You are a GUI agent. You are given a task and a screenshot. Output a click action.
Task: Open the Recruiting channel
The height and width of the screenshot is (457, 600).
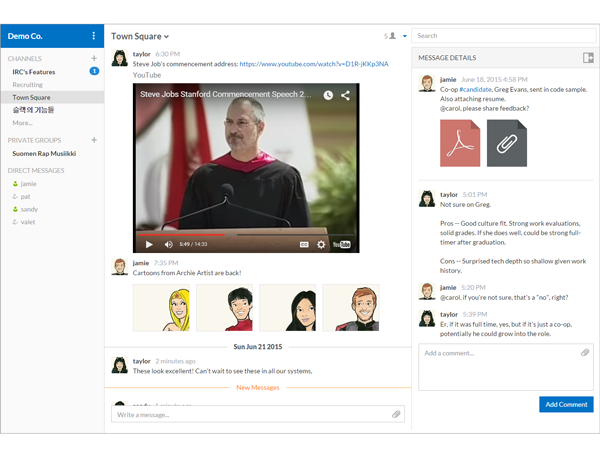(x=28, y=85)
